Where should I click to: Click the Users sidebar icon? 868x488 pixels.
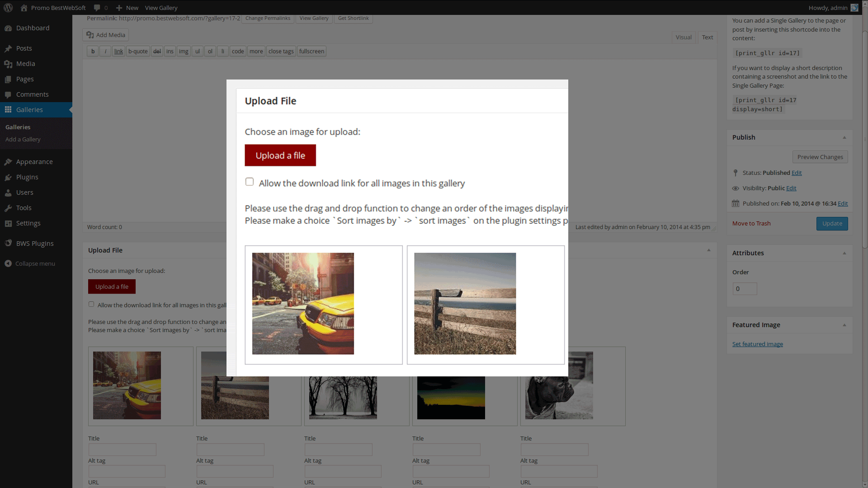pyautogui.click(x=8, y=192)
